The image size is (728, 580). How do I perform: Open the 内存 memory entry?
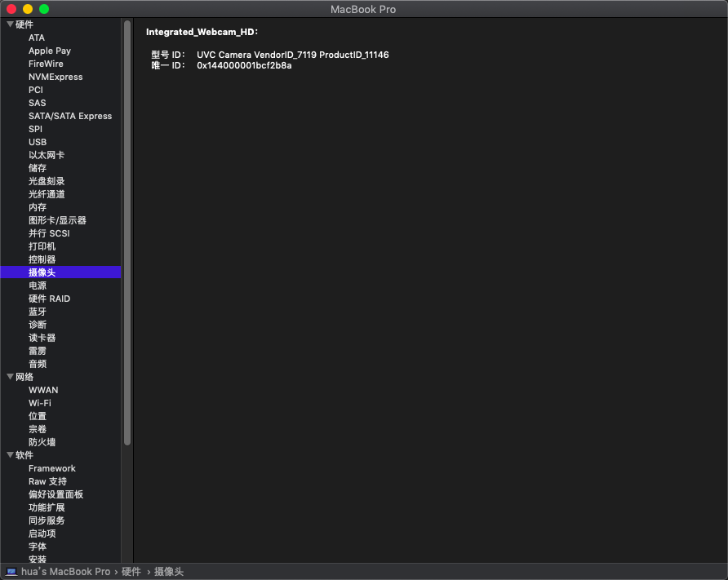pos(38,207)
